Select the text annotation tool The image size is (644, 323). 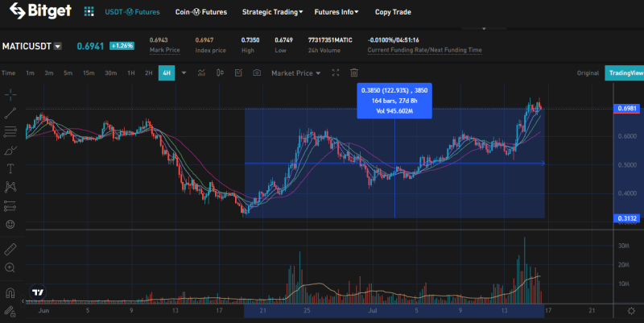tap(10, 168)
